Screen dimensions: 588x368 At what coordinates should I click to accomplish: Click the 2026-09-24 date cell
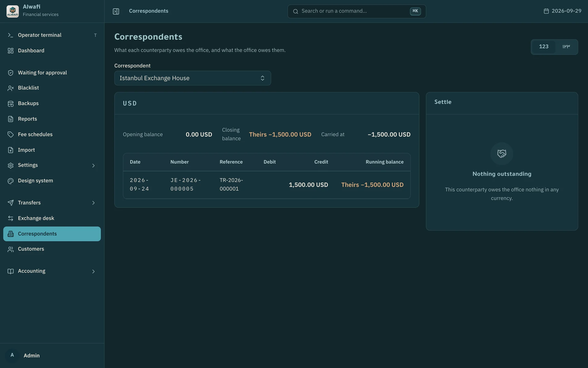click(139, 185)
